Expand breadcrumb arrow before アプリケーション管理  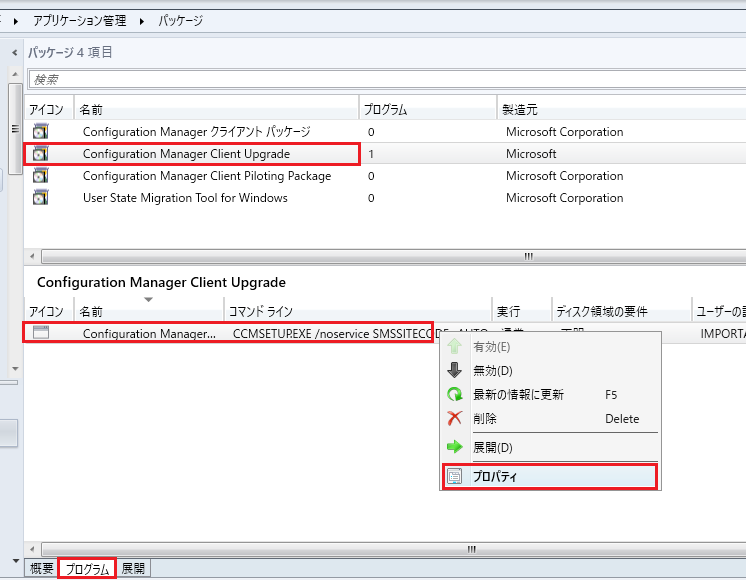[16, 21]
